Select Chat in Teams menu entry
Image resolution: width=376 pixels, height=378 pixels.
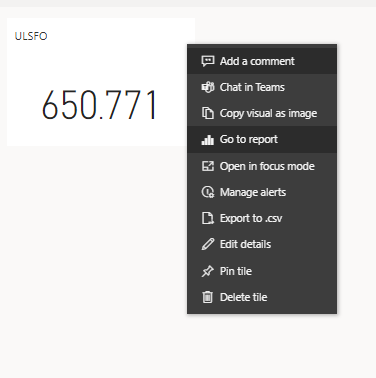(x=262, y=87)
